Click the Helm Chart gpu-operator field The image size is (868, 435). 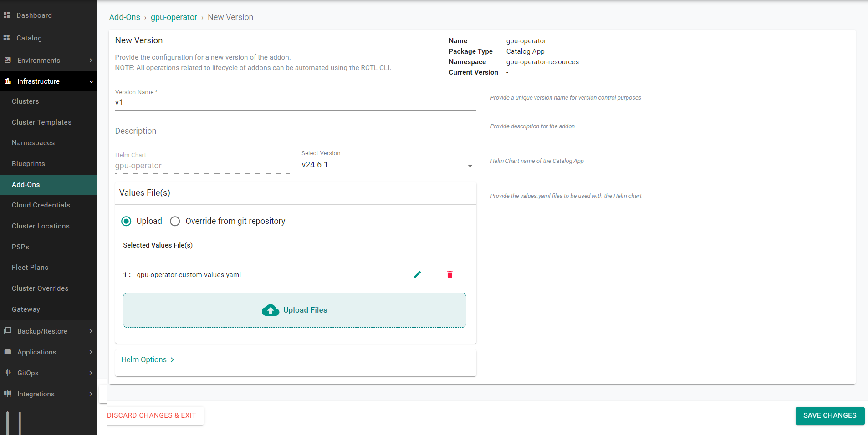pyautogui.click(x=202, y=166)
